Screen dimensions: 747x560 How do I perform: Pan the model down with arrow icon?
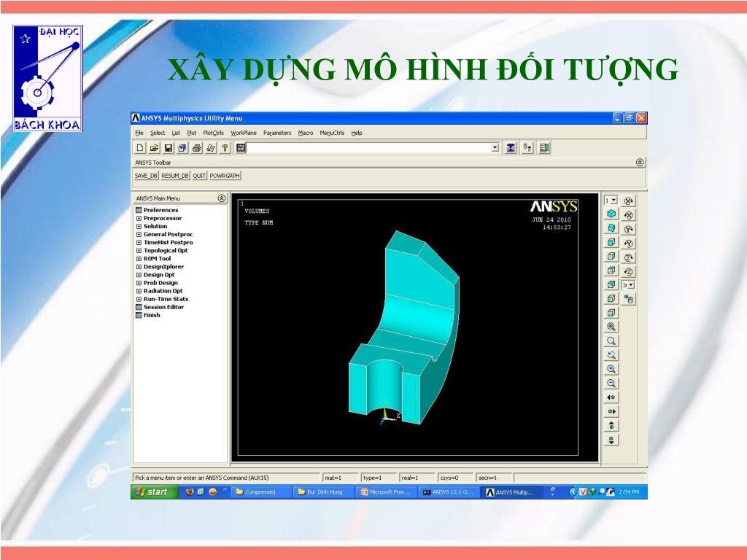[x=611, y=440]
